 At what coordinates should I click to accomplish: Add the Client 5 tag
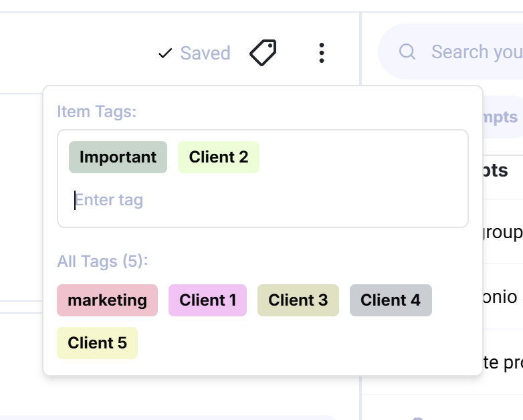click(x=97, y=343)
